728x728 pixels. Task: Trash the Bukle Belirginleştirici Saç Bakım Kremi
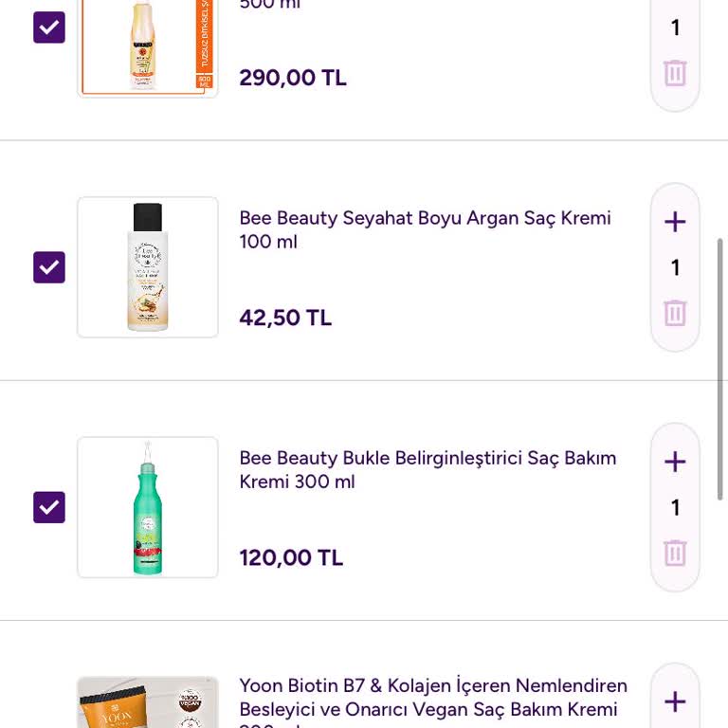[675, 553]
